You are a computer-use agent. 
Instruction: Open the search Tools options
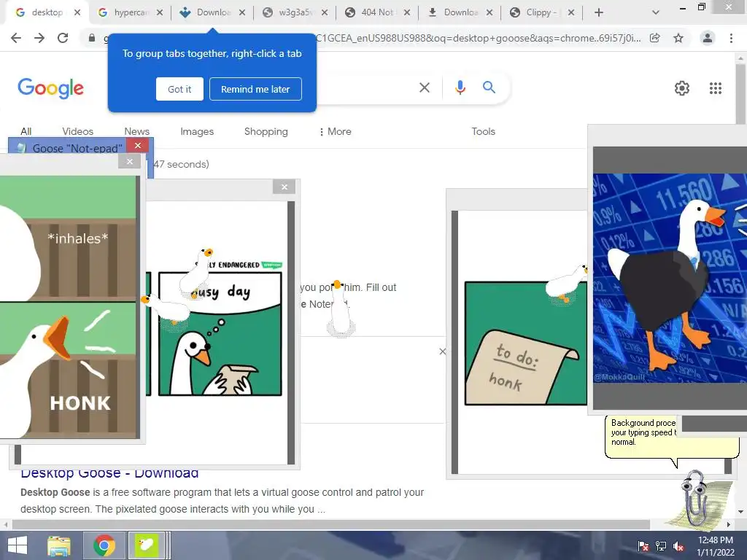[x=483, y=131]
